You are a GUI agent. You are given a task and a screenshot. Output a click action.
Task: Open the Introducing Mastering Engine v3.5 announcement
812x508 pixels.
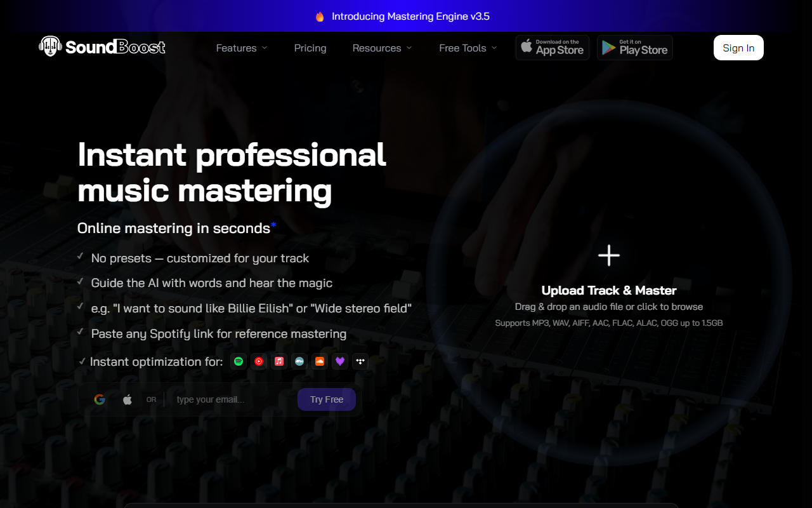pyautogui.click(x=410, y=17)
